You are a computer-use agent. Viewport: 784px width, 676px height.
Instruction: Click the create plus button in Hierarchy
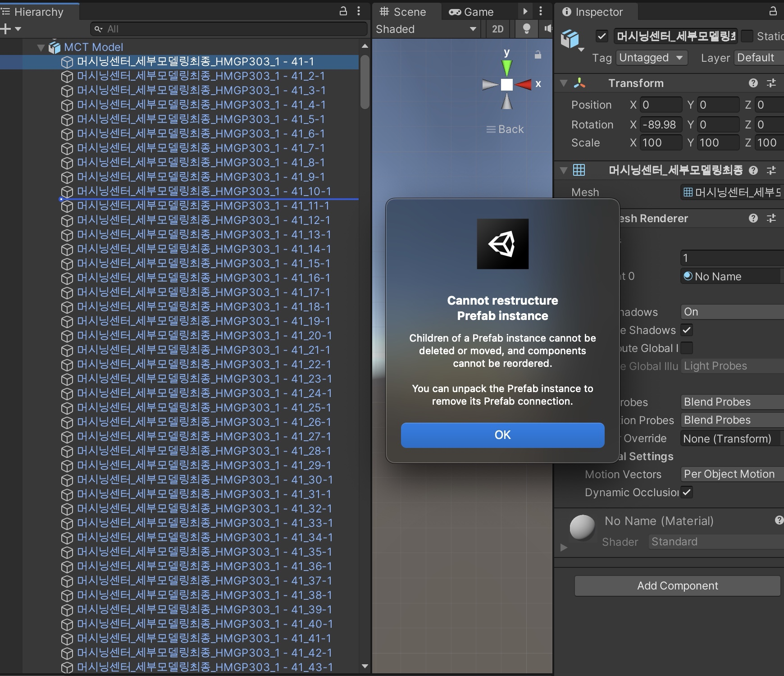click(x=6, y=29)
